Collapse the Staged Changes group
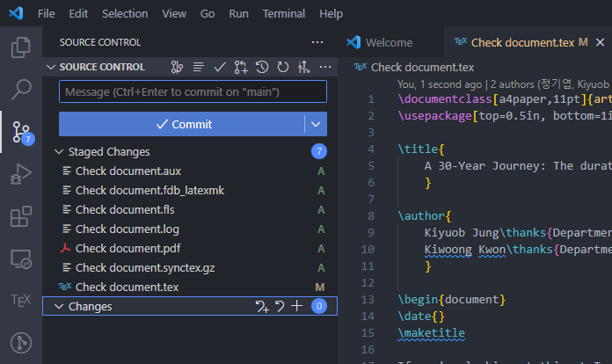This screenshot has width=612, height=364. pyautogui.click(x=59, y=151)
